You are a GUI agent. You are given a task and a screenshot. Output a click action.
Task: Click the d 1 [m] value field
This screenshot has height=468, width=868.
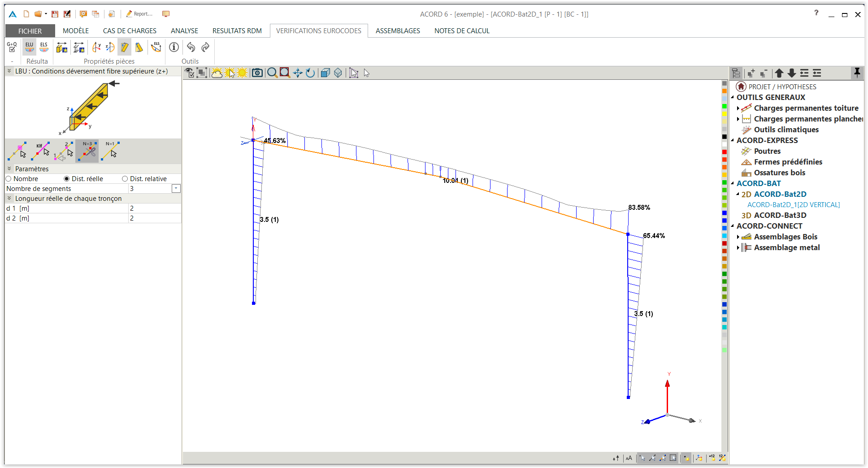154,208
